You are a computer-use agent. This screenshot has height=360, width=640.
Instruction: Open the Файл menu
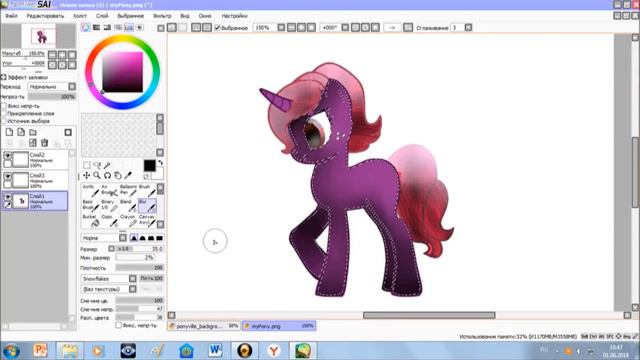(x=11, y=16)
